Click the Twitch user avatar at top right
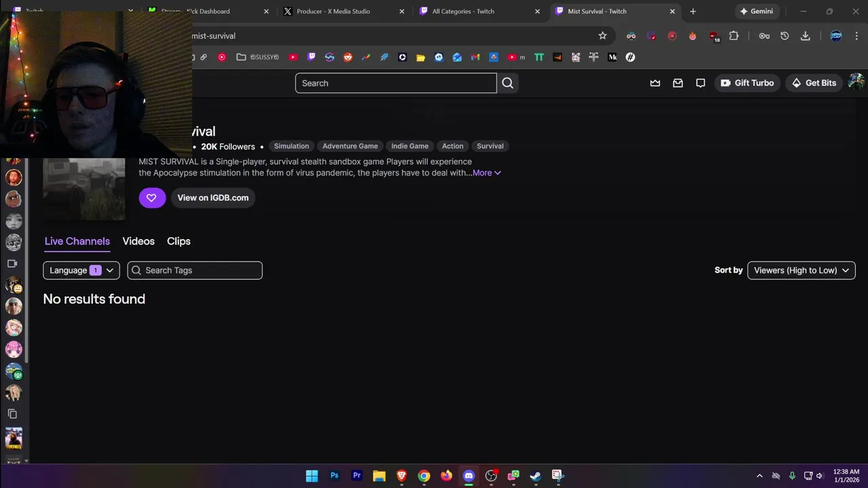868x488 pixels. click(856, 82)
